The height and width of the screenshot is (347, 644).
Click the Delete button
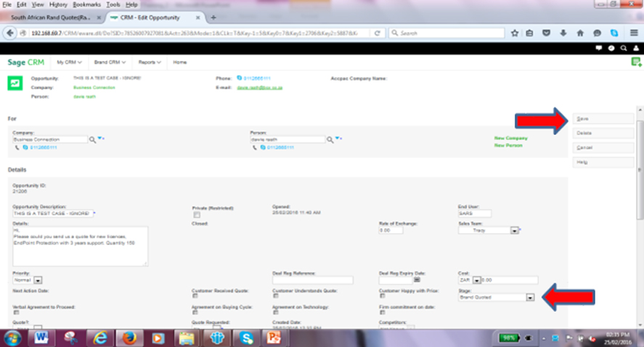point(603,133)
